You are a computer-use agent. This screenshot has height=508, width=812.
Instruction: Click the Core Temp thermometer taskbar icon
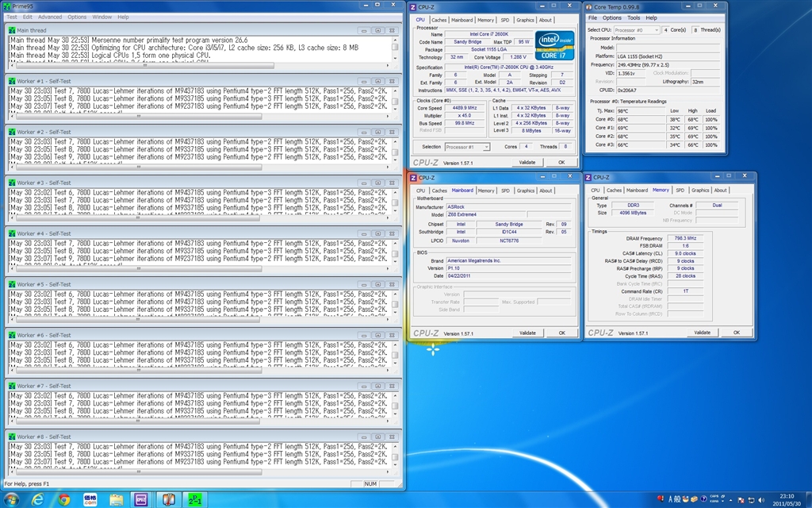pos(168,499)
